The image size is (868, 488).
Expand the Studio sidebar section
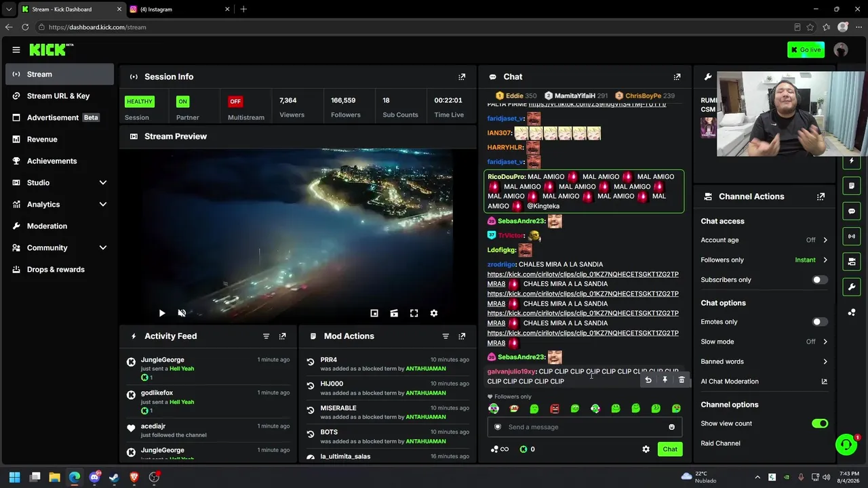pos(103,183)
